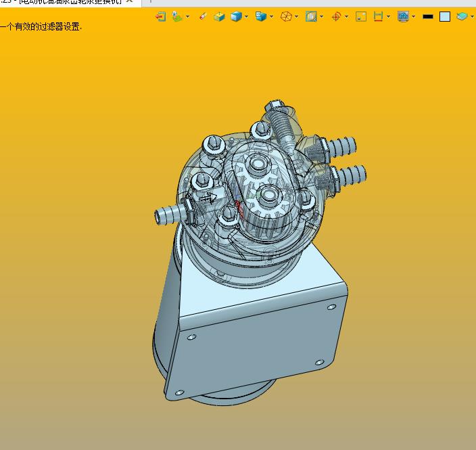This screenshot has height=450, width=476.
Task: Click the yellow-green box with arrow icon
Action: coord(219,16)
